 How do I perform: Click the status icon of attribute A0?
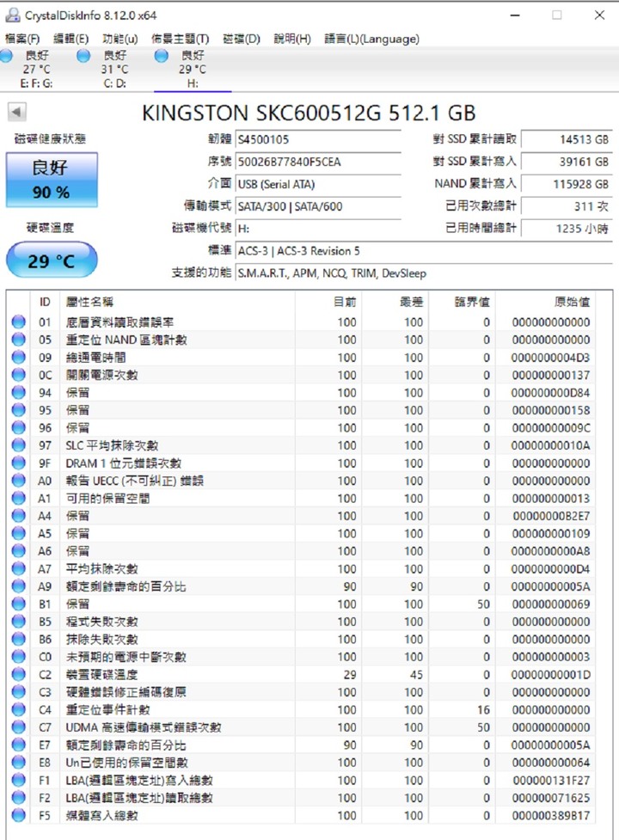pos(19,481)
